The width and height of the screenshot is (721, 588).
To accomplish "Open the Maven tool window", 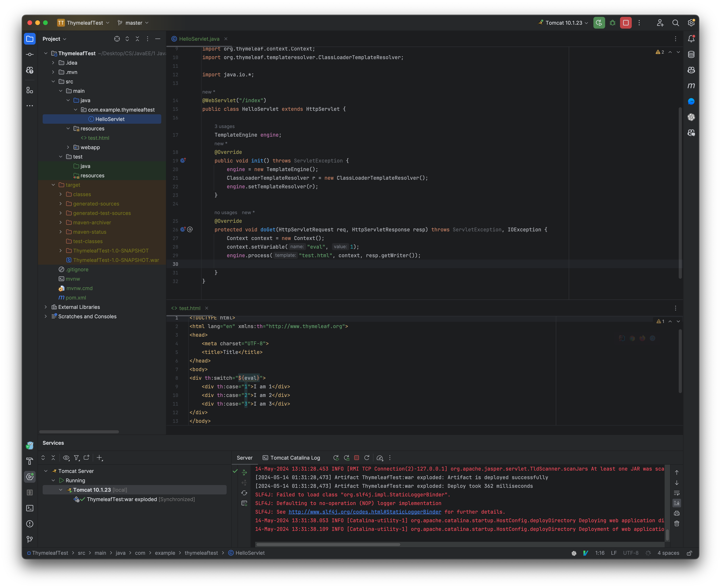I will 691,86.
